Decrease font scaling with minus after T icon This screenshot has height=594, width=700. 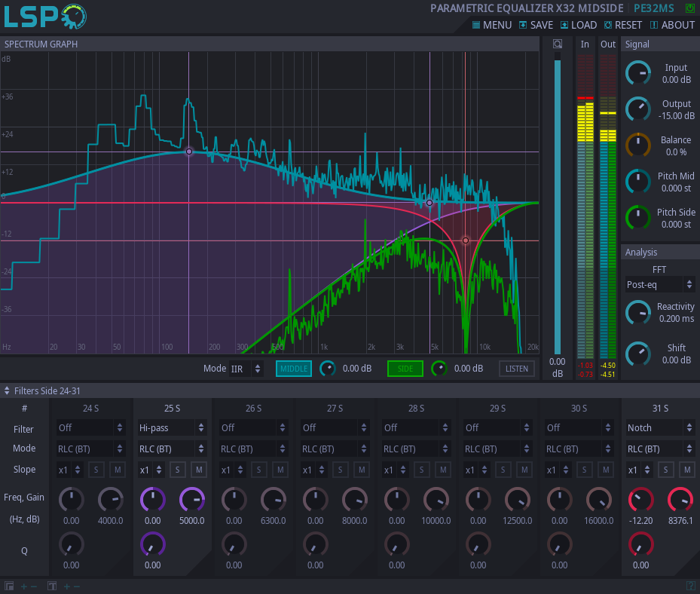point(77,586)
